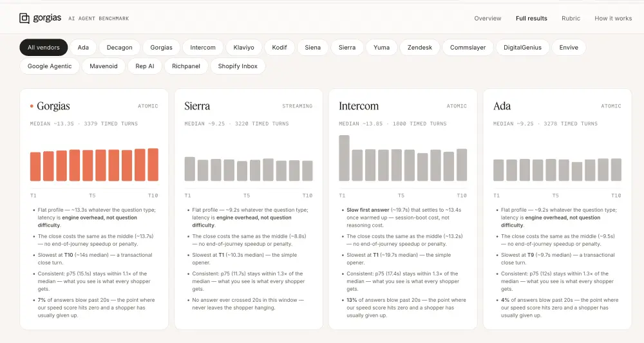Filter by Zendesk vendor
The height and width of the screenshot is (343, 644).
pyautogui.click(x=420, y=48)
